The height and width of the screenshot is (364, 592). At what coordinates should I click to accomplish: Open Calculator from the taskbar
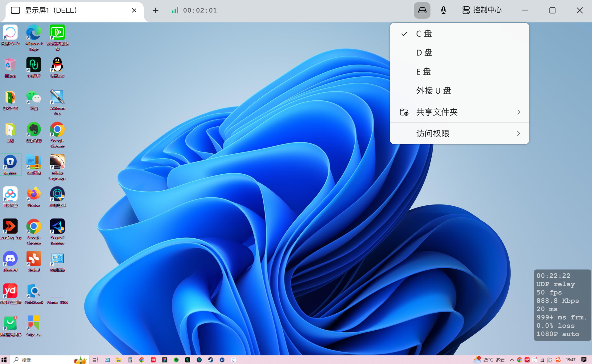[130, 360]
